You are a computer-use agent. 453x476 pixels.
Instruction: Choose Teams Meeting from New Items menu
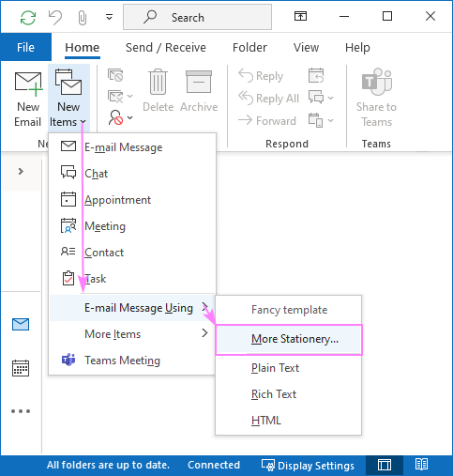(132, 361)
